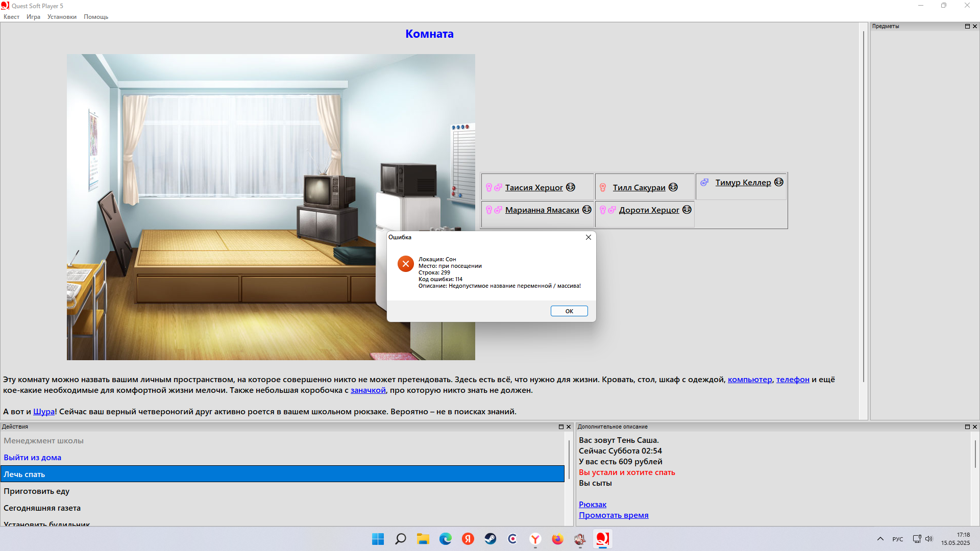
Task: Close the Предметы panel
Action: click(975, 26)
